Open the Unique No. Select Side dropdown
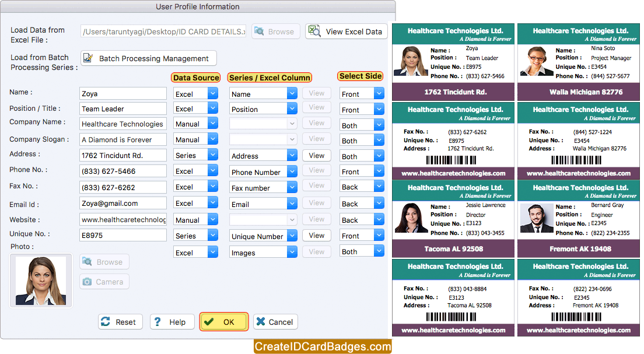The width and height of the screenshot is (644, 354). click(x=362, y=235)
